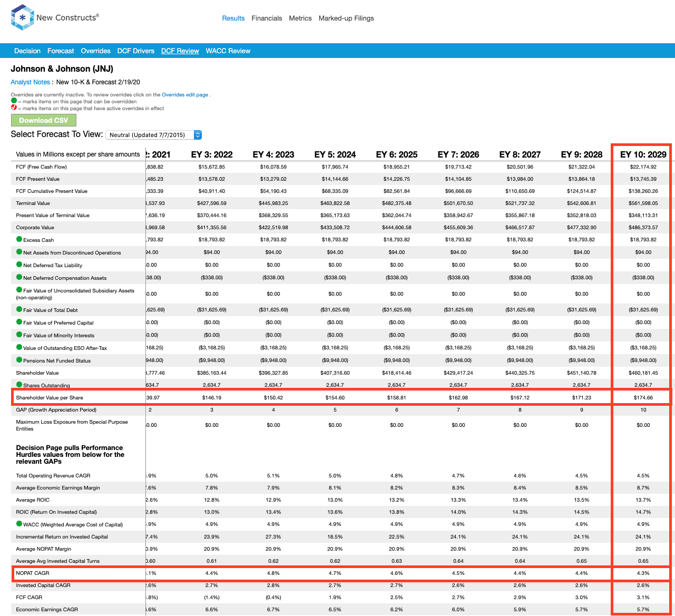The height and width of the screenshot is (616, 675).
Task: Select Decision in the blue navigation bar
Action: pyautogui.click(x=27, y=51)
